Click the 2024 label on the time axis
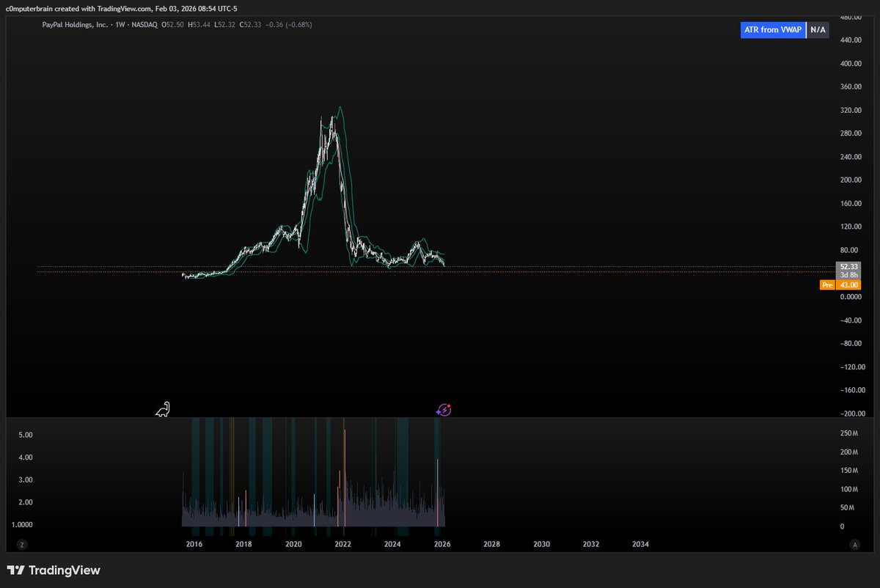880x588 pixels. [x=392, y=544]
